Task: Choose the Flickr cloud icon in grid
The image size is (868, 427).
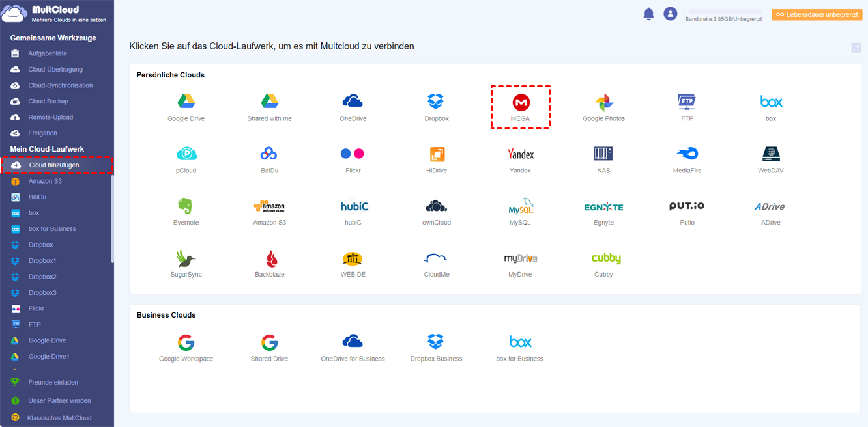Action: [353, 154]
